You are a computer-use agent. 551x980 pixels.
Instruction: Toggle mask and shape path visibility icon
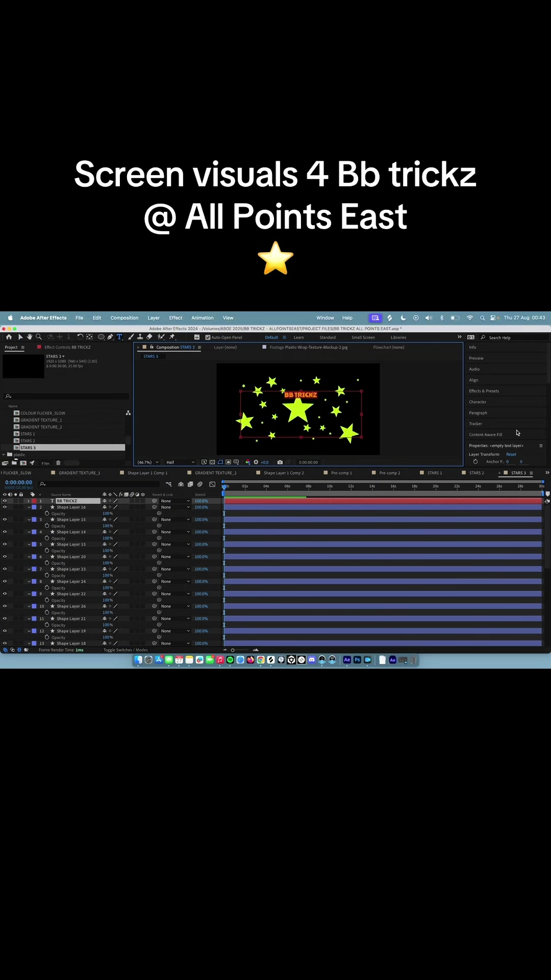tap(220, 462)
